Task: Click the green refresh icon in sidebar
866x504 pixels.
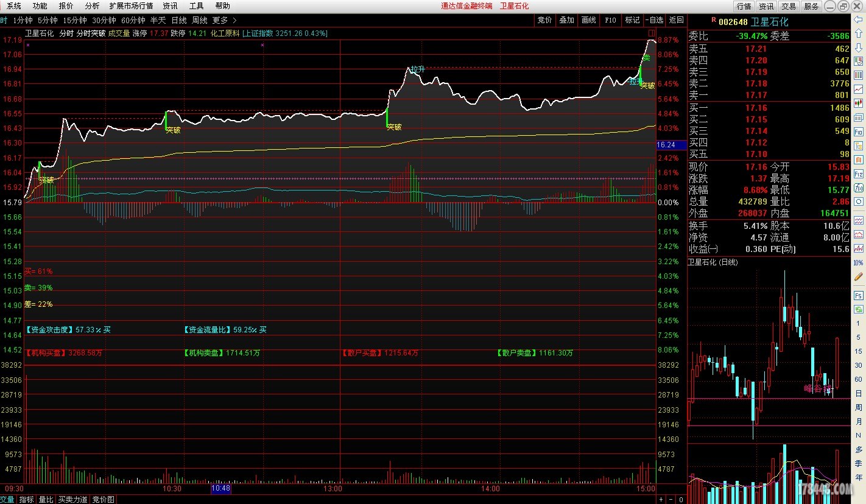Action: 859,309
